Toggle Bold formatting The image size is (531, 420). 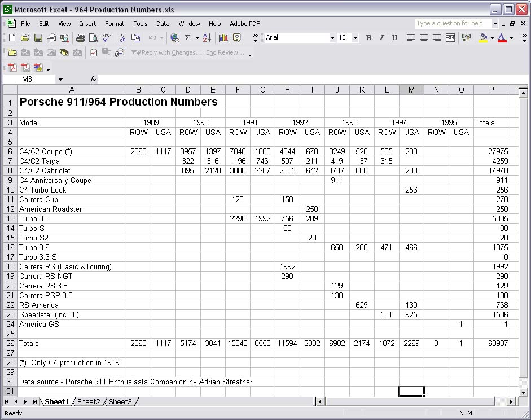tap(369, 38)
